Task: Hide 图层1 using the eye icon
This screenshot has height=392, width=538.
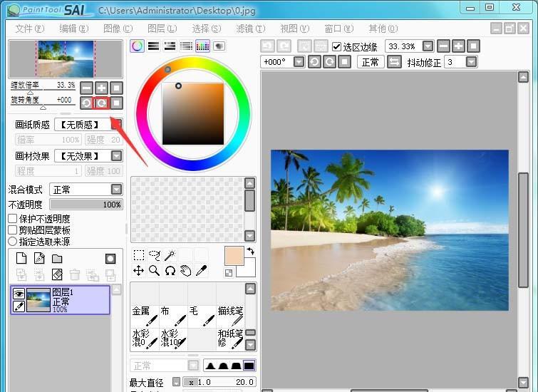Action: (19, 294)
